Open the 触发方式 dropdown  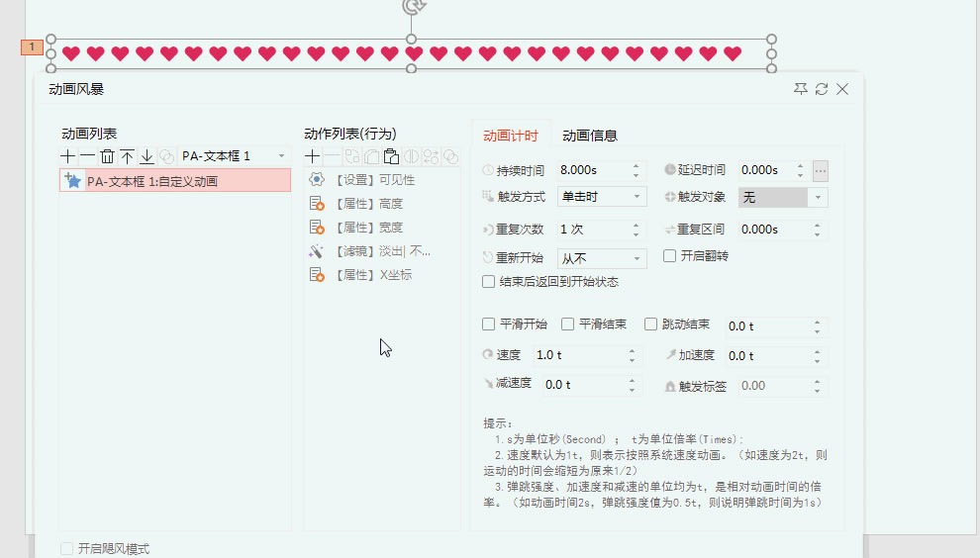click(x=602, y=197)
